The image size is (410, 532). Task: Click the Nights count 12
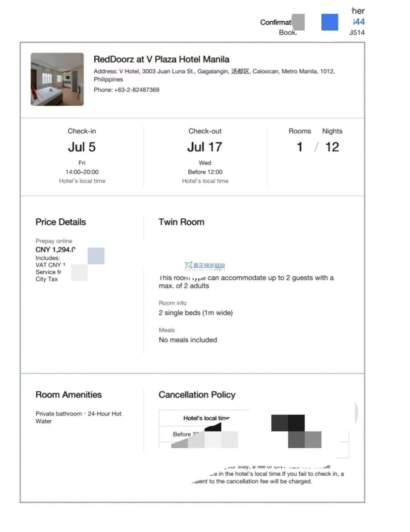click(332, 147)
